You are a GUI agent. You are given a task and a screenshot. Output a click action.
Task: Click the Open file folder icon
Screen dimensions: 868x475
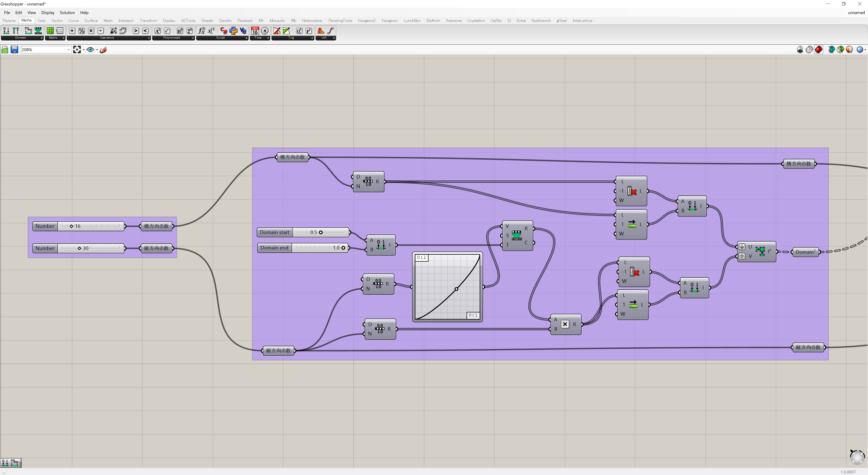(x=5, y=50)
